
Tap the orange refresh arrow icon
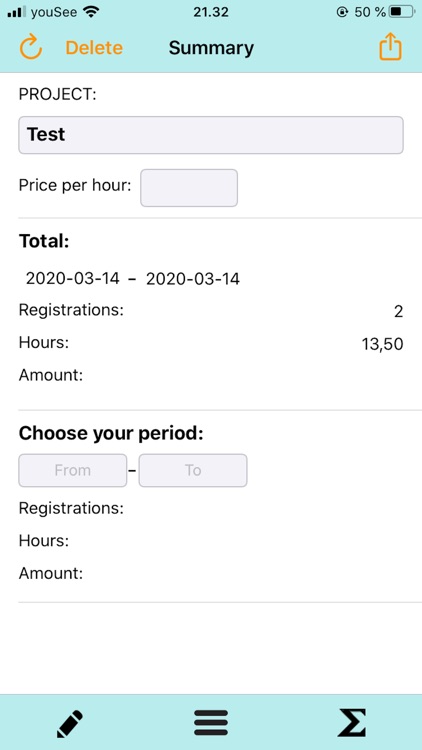pos(31,47)
